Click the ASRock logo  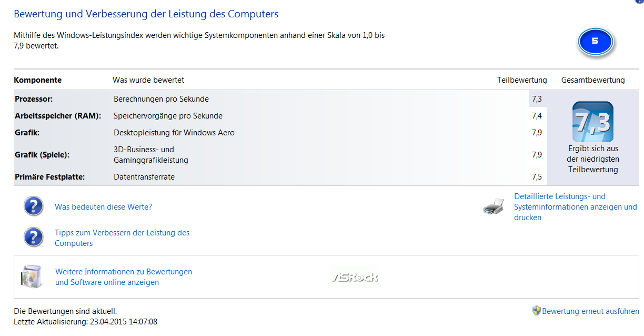coord(355,277)
